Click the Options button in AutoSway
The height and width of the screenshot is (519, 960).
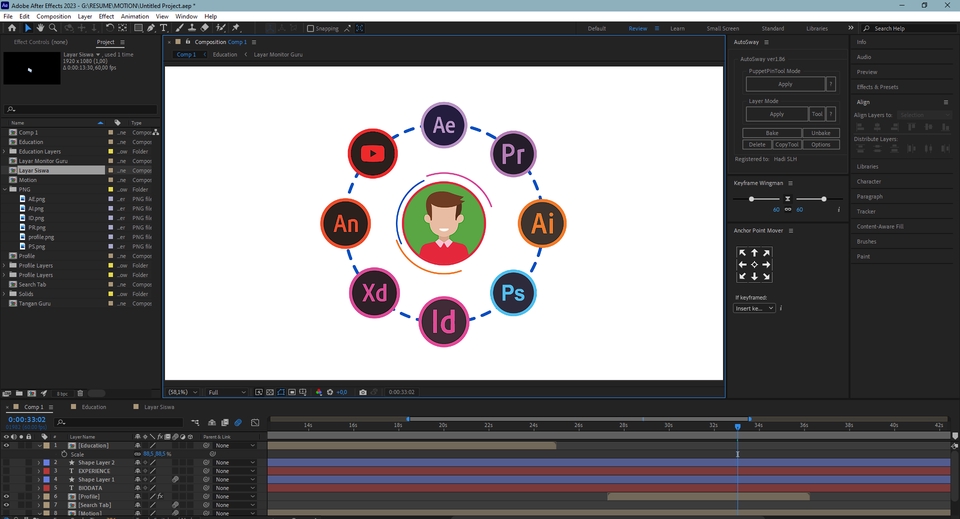pos(821,144)
